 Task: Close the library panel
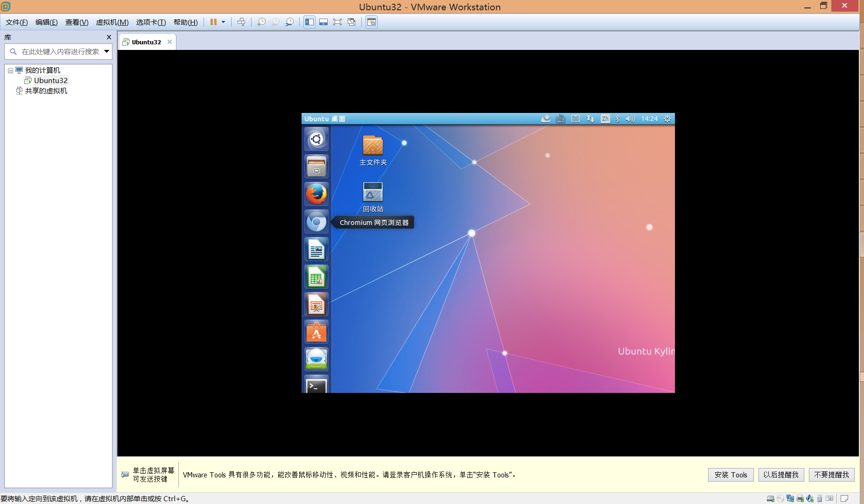109,37
